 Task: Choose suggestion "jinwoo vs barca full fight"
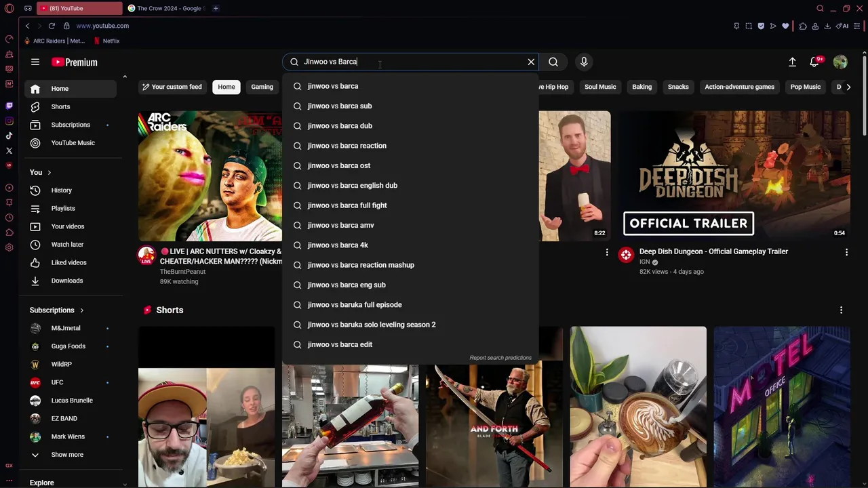click(x=410, y=205)
